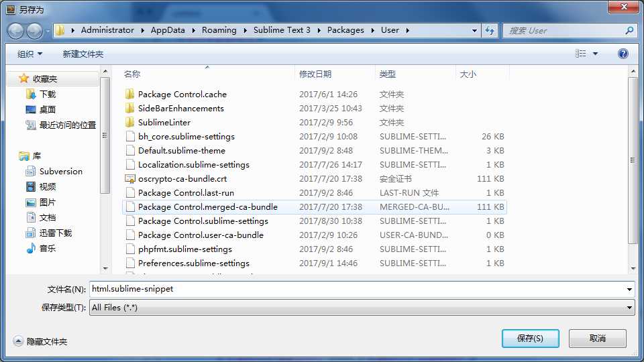Open the 保存类型 All Files combo box
Viewport: 644px width, 362px height.
coord(362,308)
